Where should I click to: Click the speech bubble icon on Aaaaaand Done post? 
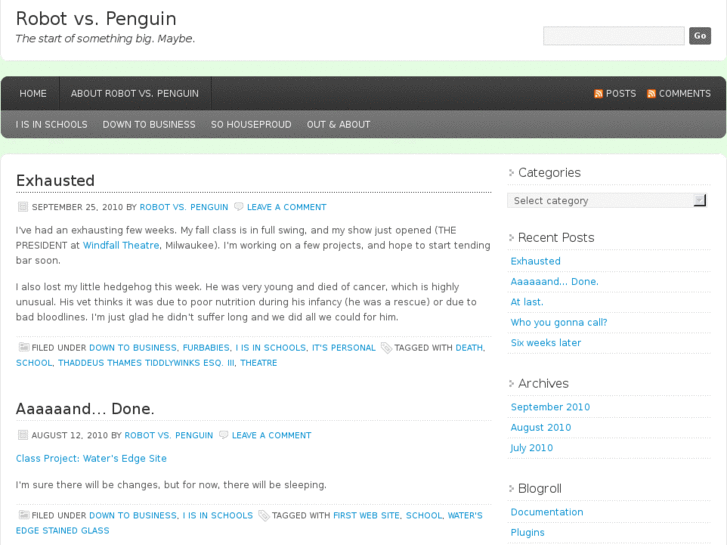[x=223, y=435]
